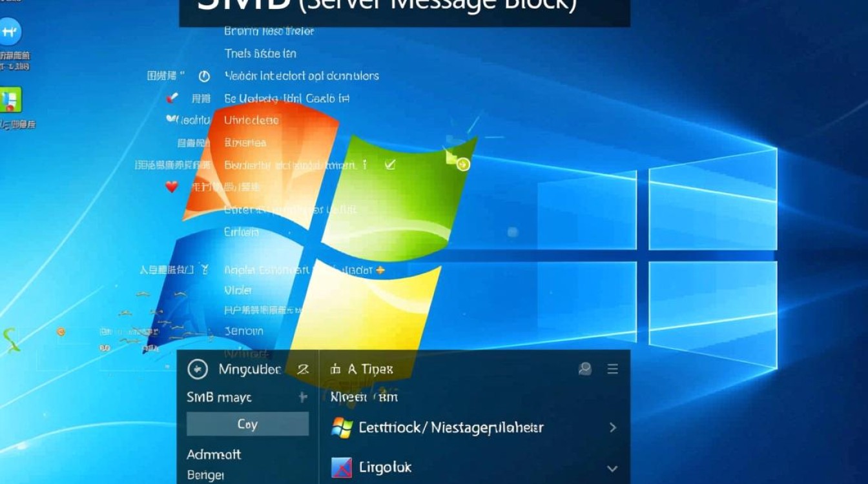Click the clock icon beside the third list row
This screenshot has width=868, height=484.
tap(204, 76)
